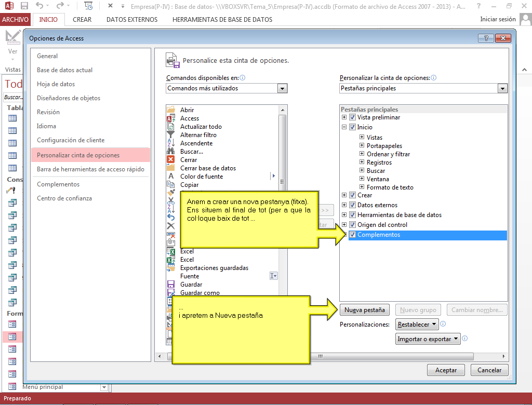The image size is (532, 405).
Task: Toggle the Origen del control checkbox
Action: [353, 224]
